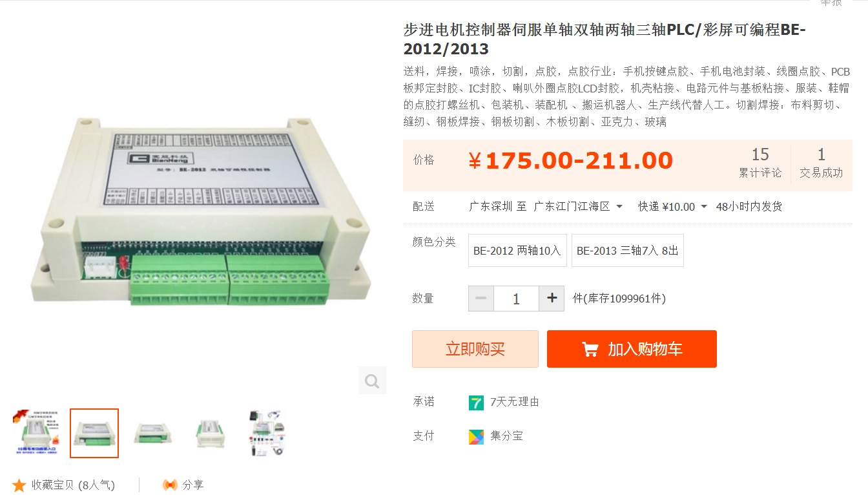Click the green 7-day return icon

476,403
